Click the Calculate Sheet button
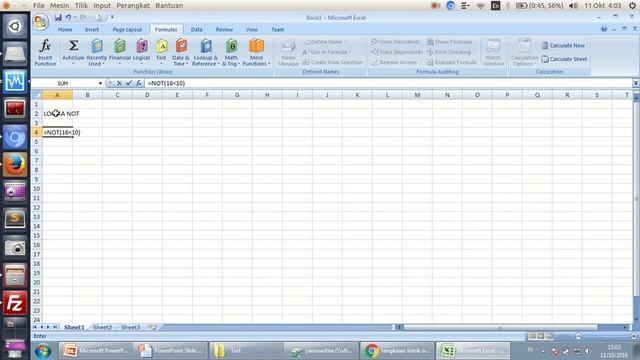 [x=564, y=59]
